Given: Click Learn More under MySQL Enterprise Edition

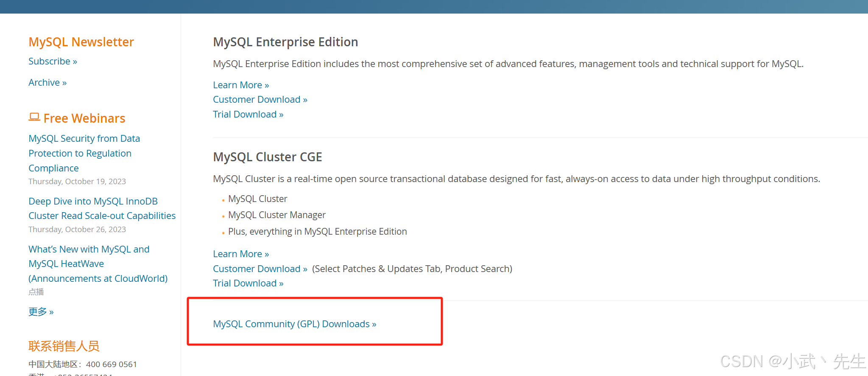Looking at the screenshot, I should click(x=241, y=85).
